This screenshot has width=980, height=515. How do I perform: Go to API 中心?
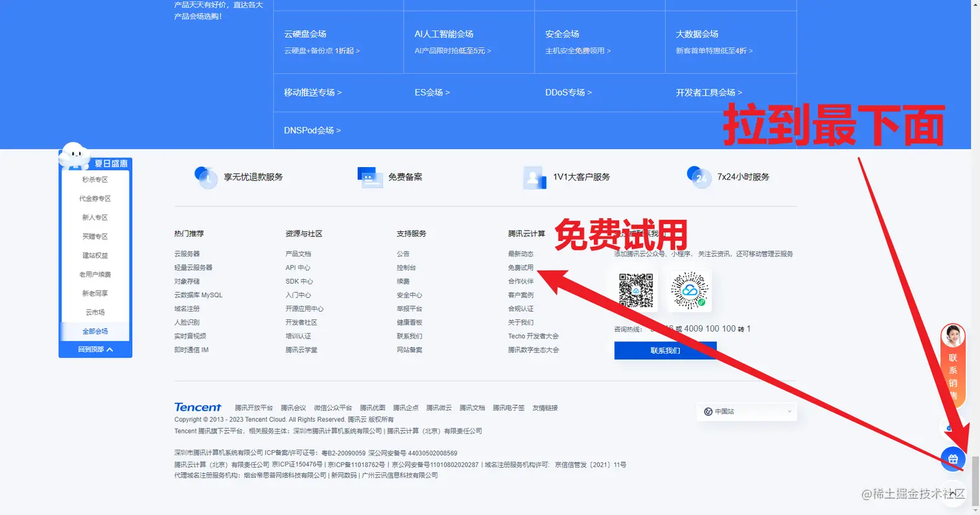[x=297, y=268]
